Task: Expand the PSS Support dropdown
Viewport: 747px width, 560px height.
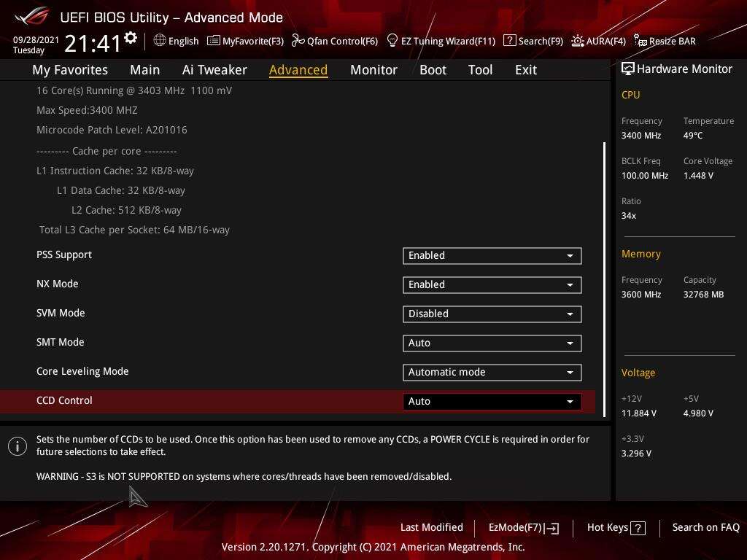Action: [x=492, y=255]
